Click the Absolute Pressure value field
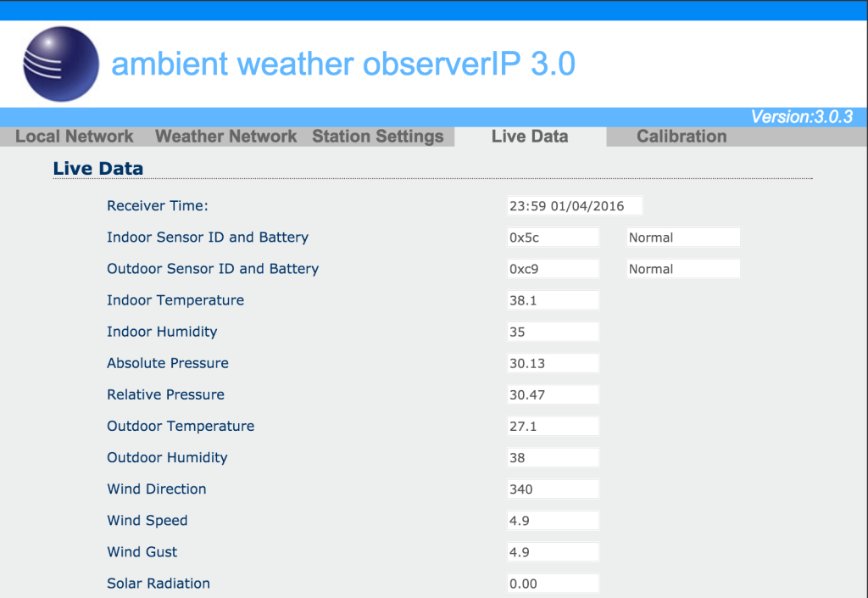 click(x=553, y=363)
